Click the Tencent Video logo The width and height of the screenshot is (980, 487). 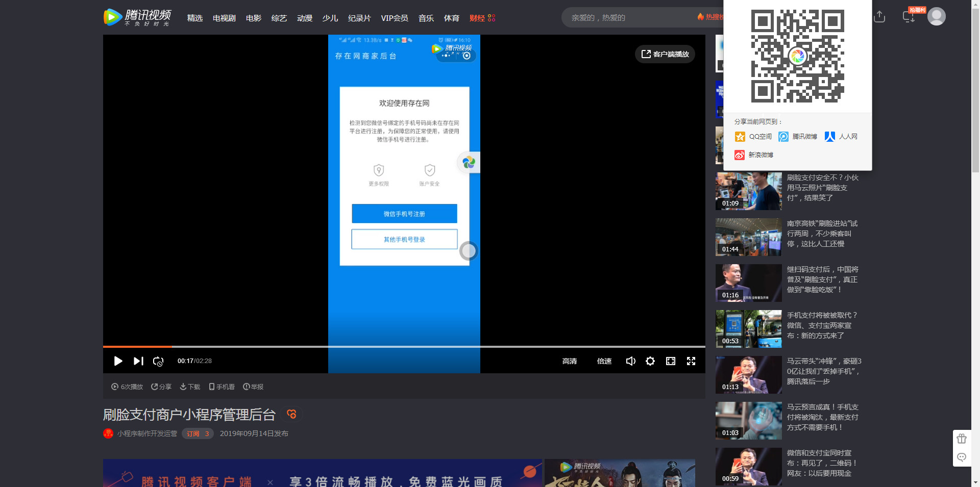(137, 17)
